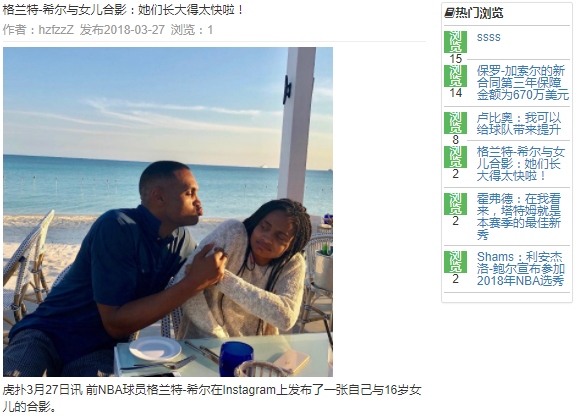Click green 浏览 badge beside ssss

click(455, 42)
